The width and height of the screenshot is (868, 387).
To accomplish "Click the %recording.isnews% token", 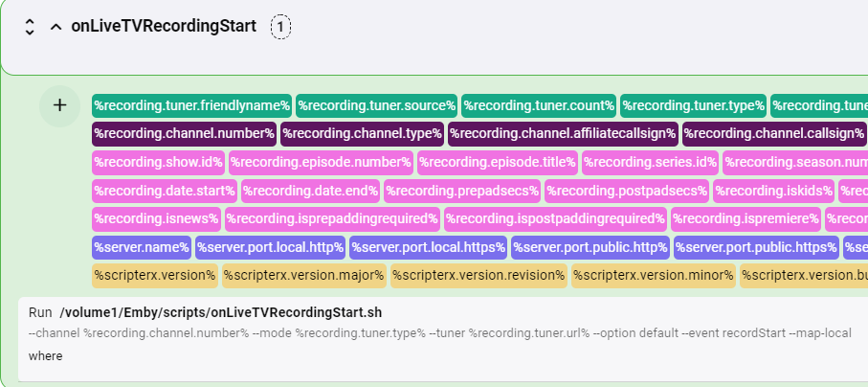I will click(x=157, y=218).
